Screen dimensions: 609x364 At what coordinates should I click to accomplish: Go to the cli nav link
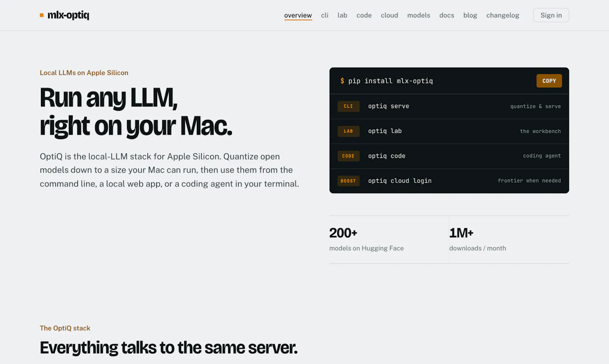[x=325, y=15]
